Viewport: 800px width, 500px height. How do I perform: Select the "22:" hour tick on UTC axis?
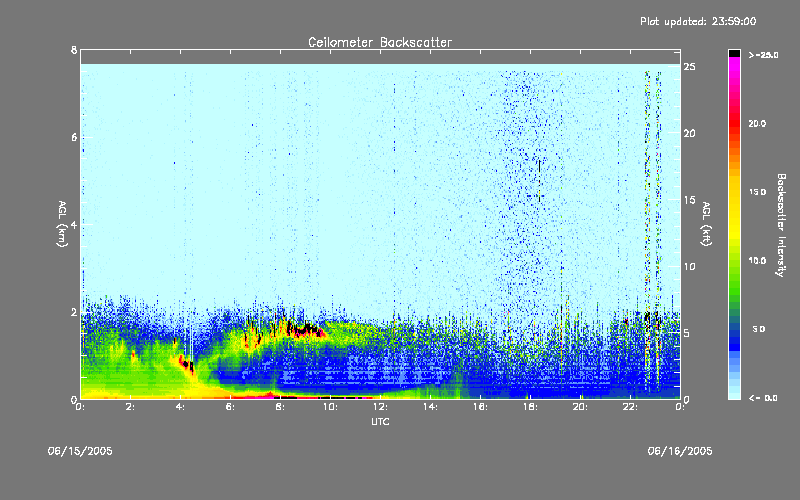(630, 407)
